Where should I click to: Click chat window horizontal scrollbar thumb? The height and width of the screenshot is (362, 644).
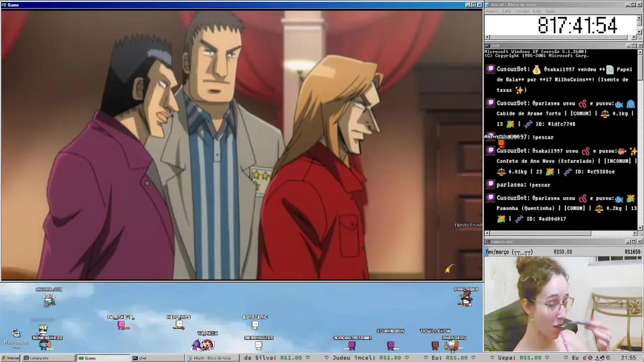click(540, 233)
